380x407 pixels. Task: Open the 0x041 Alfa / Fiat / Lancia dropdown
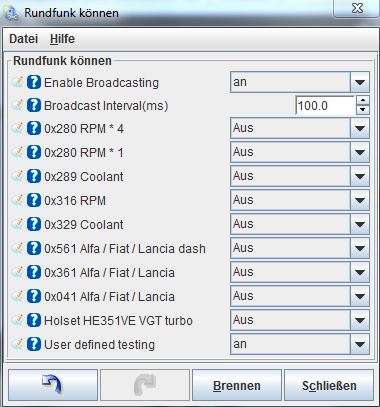click(x=300, y=296)
